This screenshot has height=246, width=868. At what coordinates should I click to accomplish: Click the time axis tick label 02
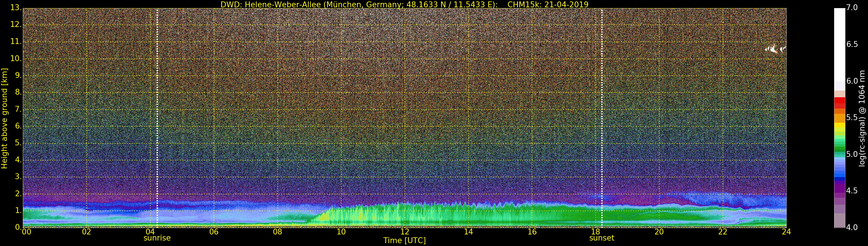pos(87,232)
